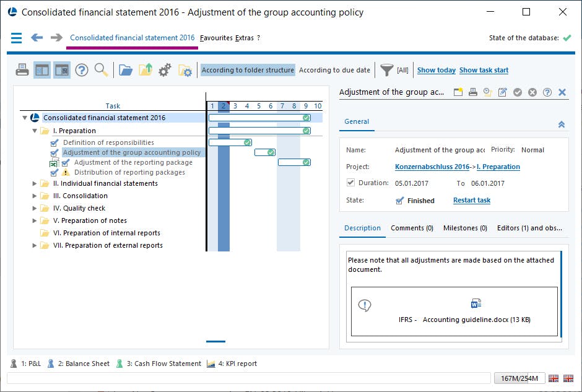Click the magnifier search icon
This screenshot has height=392, width=582.
[101, 70]
